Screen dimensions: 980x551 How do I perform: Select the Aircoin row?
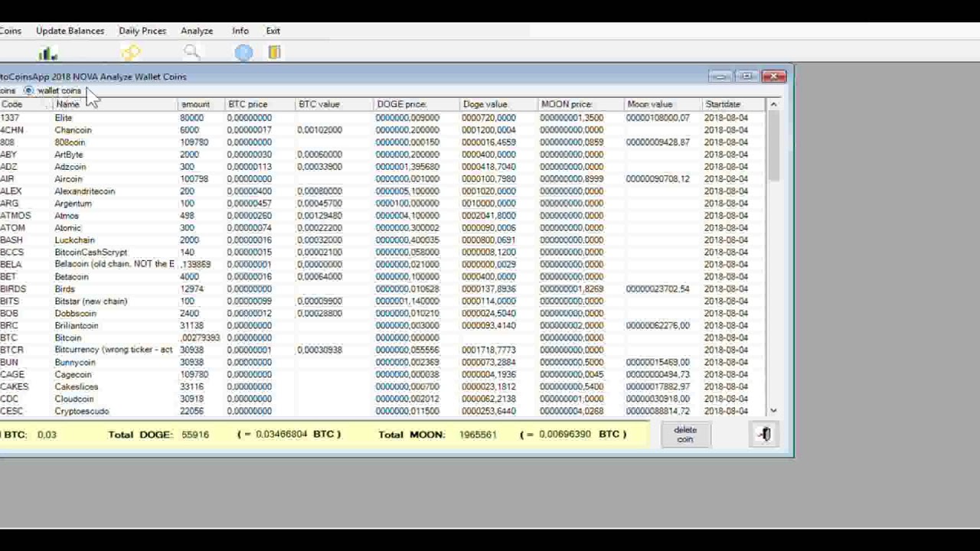tap(383, 179)
